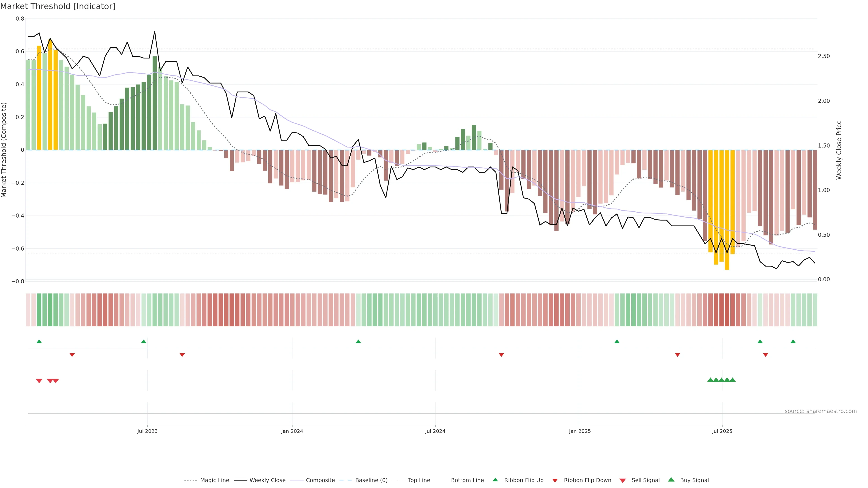
Task: Click the Ribbon Flip Down legend marker
Action: [555, 481]
